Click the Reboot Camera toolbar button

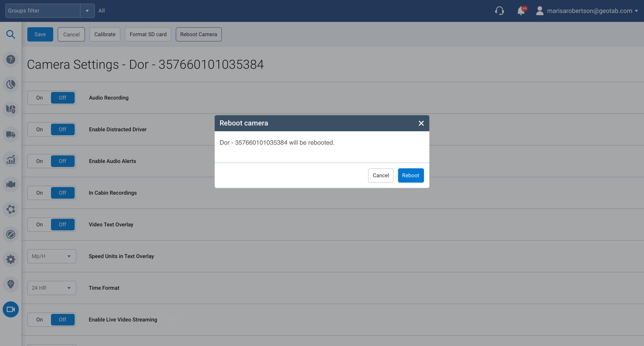coord(199,34)
